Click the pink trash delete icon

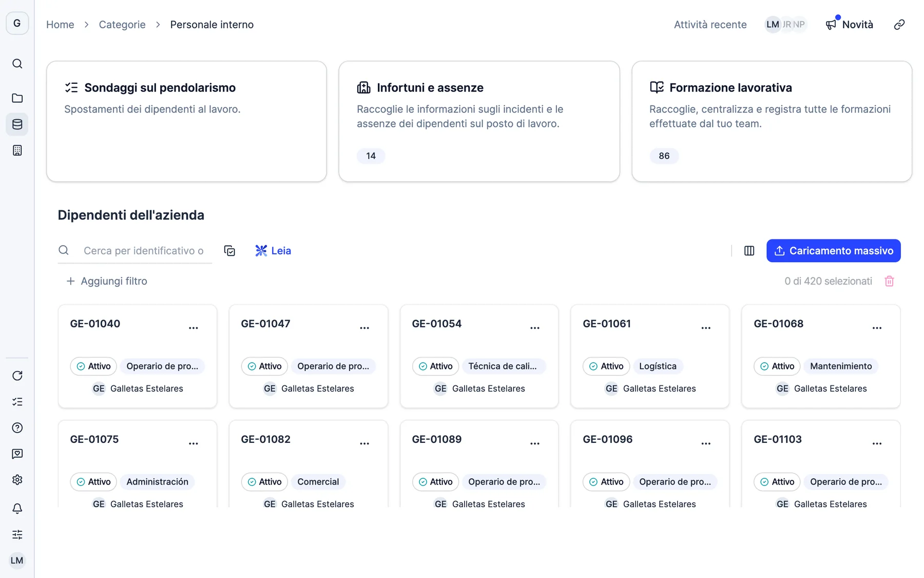coord(889,281)
